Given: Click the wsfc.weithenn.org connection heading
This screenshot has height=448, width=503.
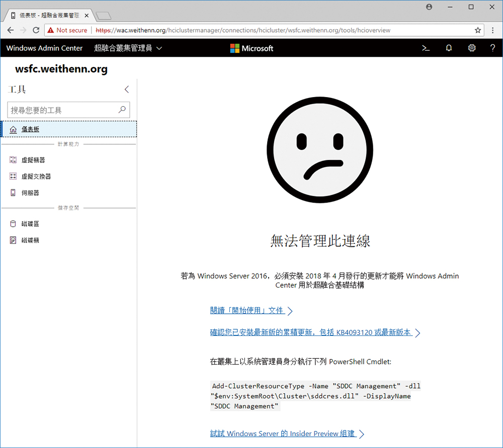Looking at the screenshot, I should point(61,69).
